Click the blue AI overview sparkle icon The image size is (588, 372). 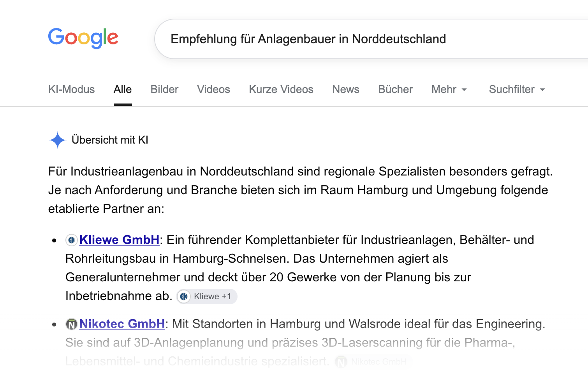58,140
